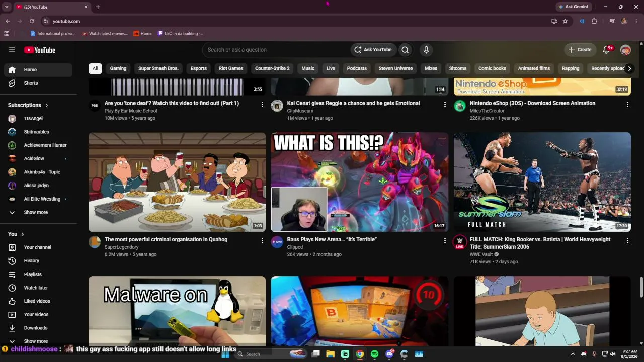Open Playlists in the sidebar
Image resolution: width=644 pixels, height=362 pixels.
(x=38, y=274)
